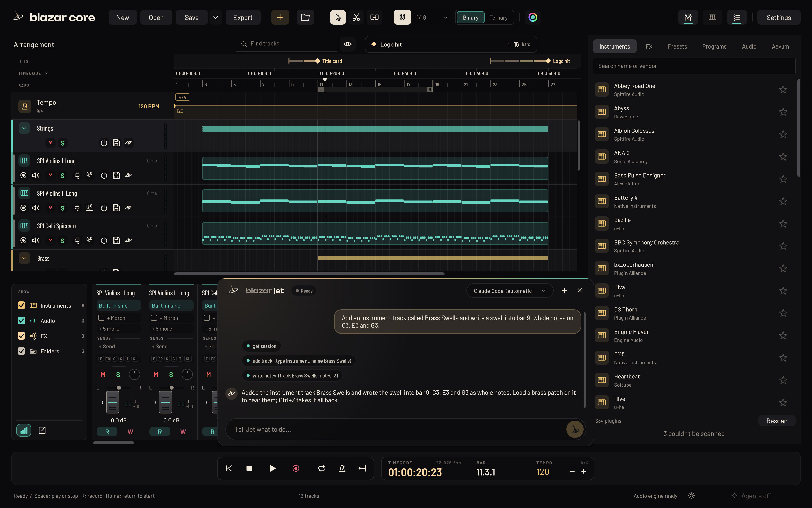Toggle the piano keys panel icon

[x=712, y=18]
